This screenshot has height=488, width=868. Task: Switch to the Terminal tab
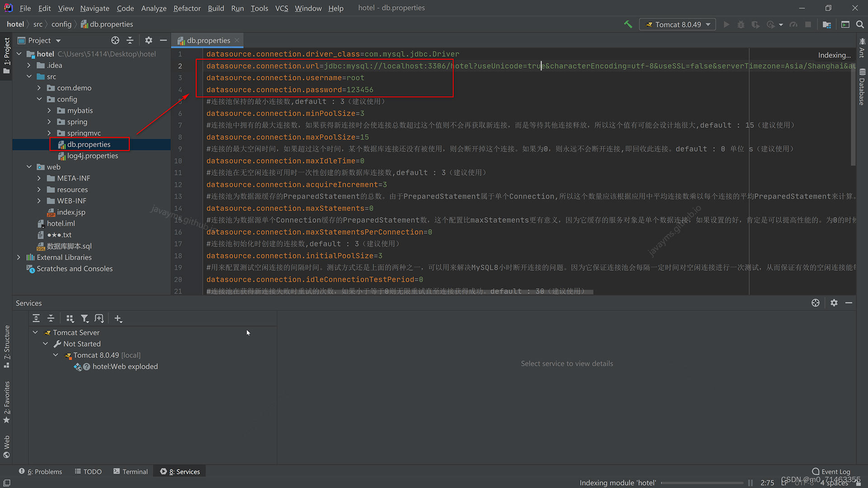[x=130, y=471]
